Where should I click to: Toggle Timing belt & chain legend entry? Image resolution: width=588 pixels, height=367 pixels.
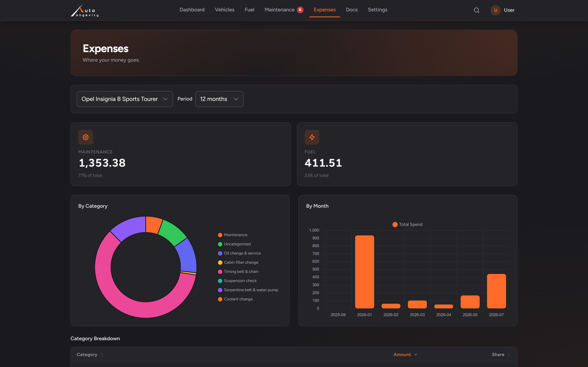pos(238,272)
